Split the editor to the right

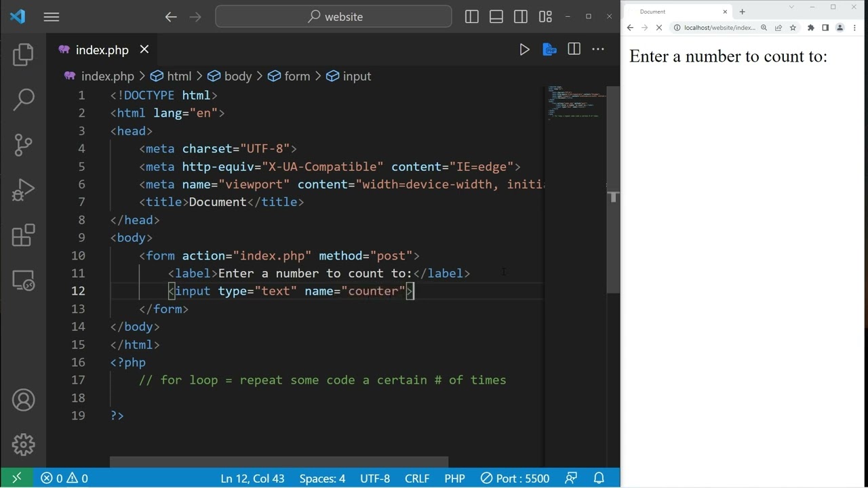574,49
